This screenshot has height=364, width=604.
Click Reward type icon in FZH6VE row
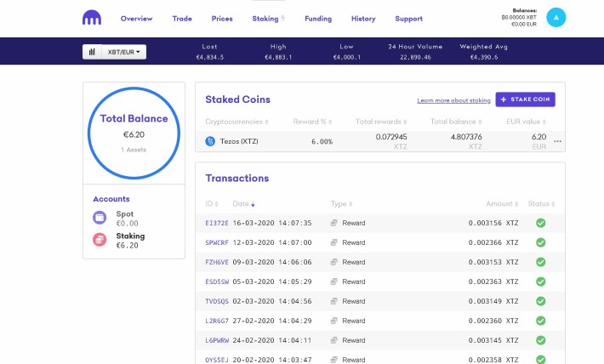tap(334, 262)
